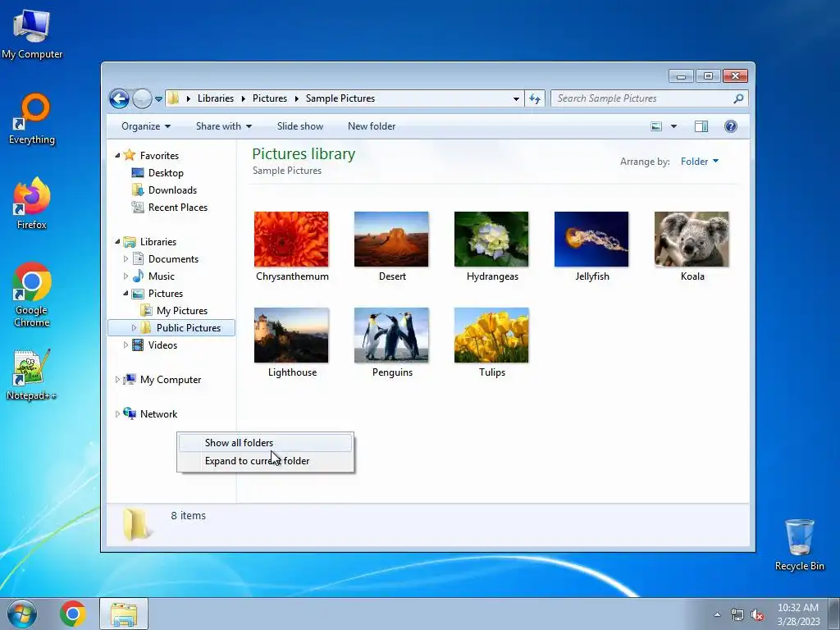840x630 pixels.
Task: Click the Windows Explorer taskbar button
Action: click(x=124, y=614)
